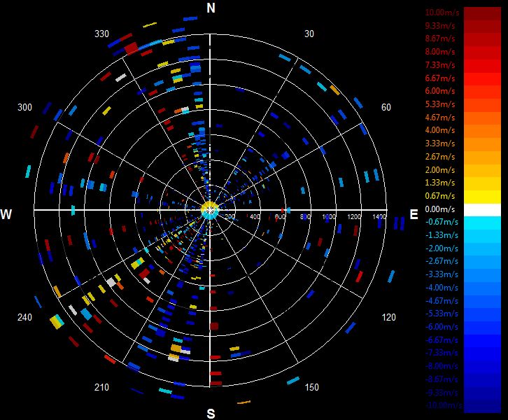
Task: Click the -7.33m/s legend label
Action: [x=442, y=353]
